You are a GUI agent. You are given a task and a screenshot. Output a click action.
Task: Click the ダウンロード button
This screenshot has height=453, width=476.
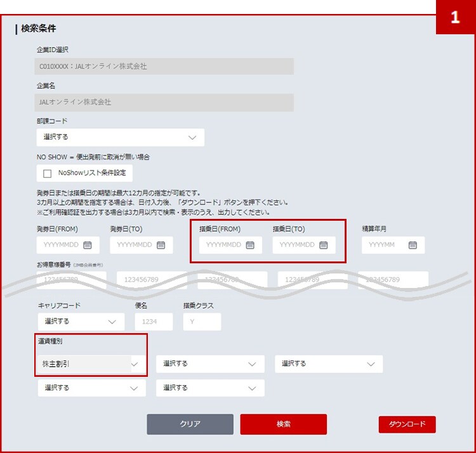407,424
